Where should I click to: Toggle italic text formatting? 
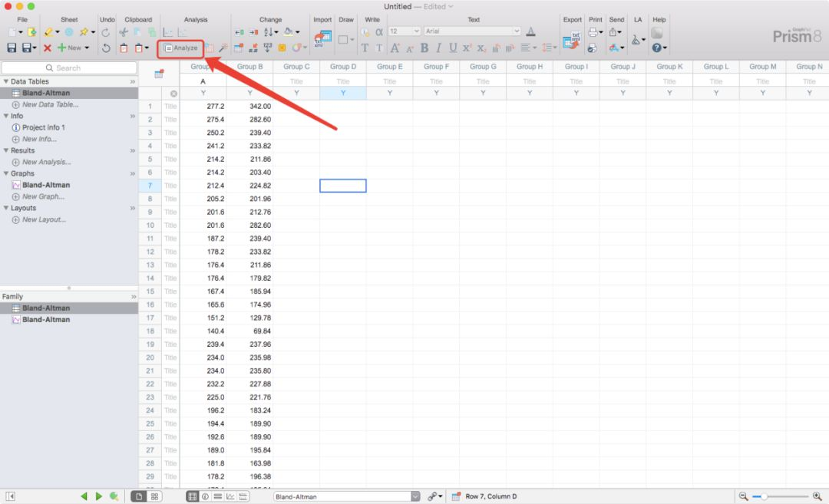pos(438,47)
